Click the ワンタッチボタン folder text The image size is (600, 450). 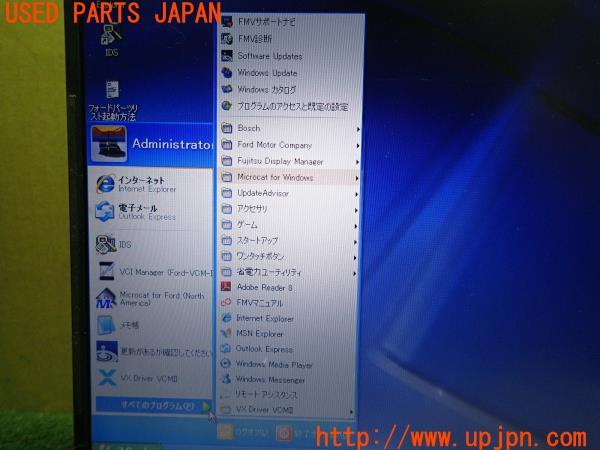(x=260, y=256)
